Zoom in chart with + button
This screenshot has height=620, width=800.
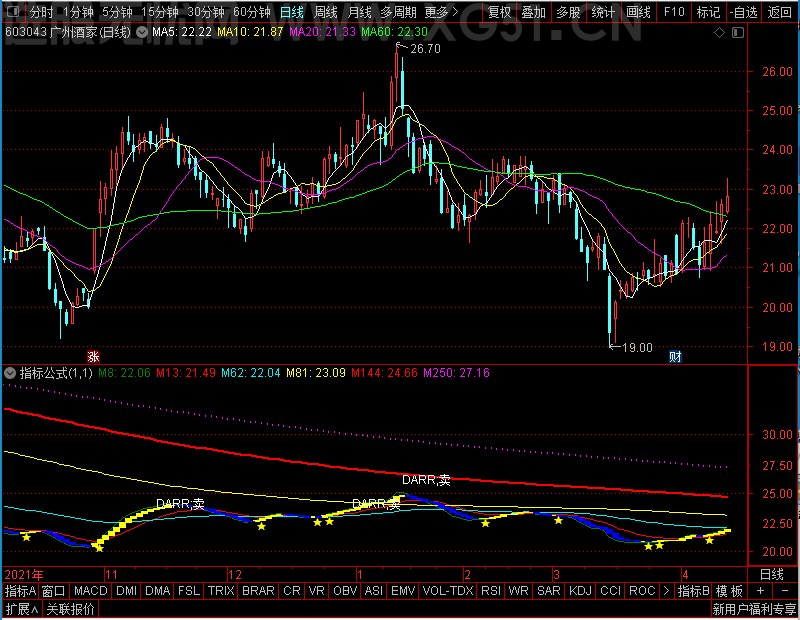760,591
